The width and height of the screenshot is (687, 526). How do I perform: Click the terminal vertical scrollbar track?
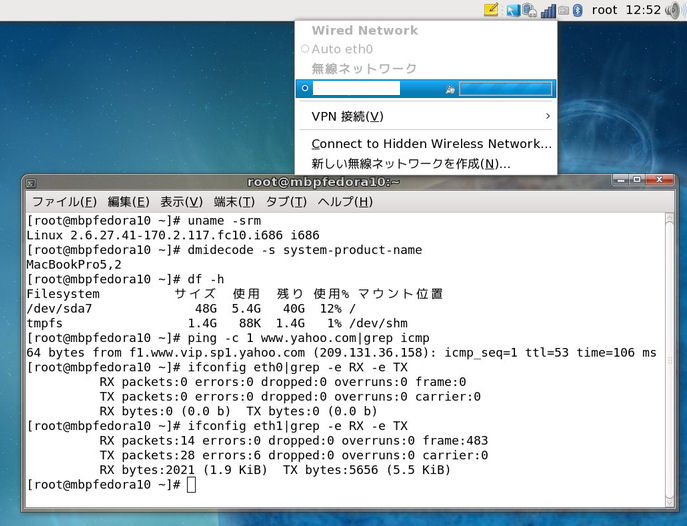tap(669, 360)
